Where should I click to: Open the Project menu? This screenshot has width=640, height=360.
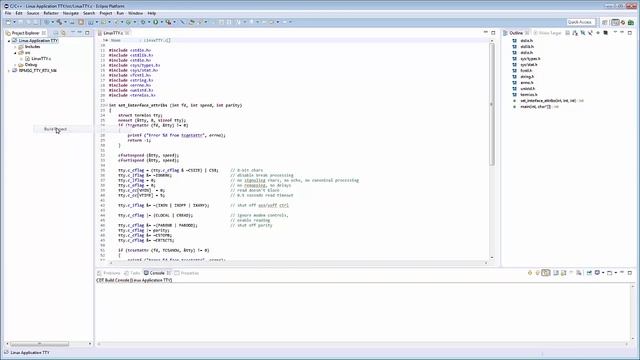pyautogui.click(x=106, y=13)
